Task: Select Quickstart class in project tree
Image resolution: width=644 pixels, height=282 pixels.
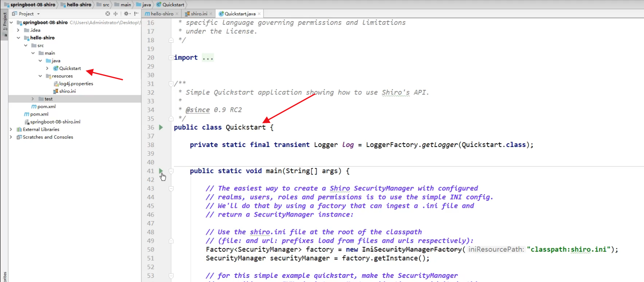Action: coord(70,68)
